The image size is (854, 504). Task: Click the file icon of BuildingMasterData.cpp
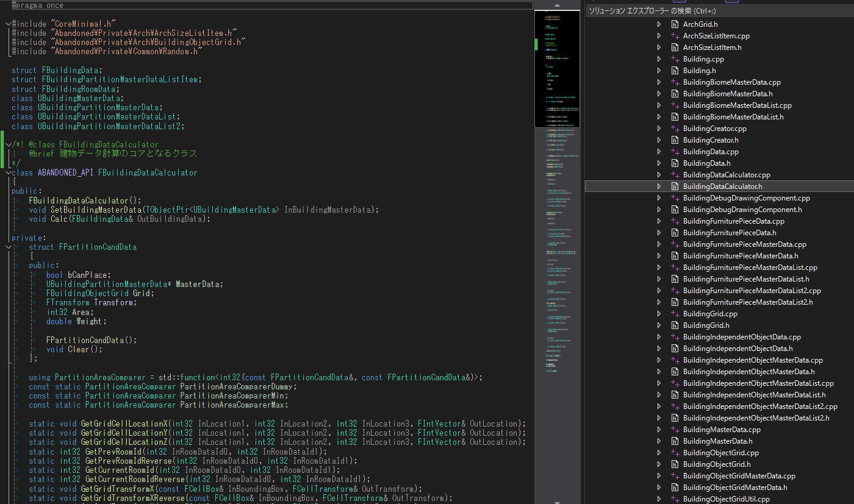[675, 429]
